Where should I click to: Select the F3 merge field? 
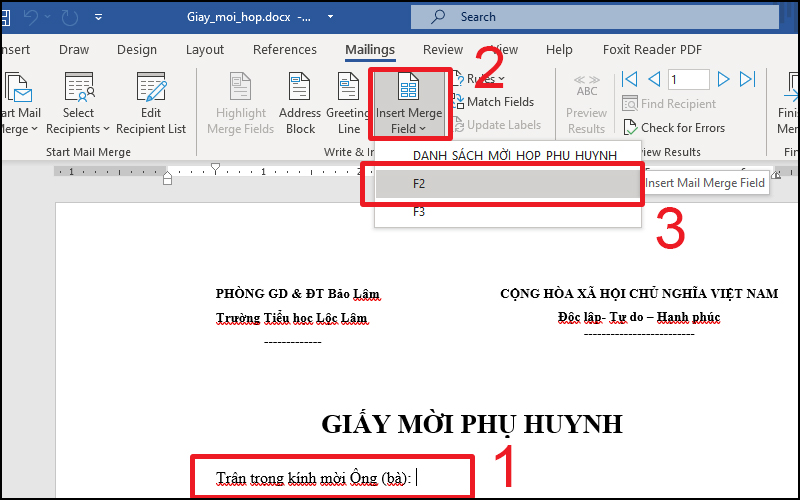(508, 212)
